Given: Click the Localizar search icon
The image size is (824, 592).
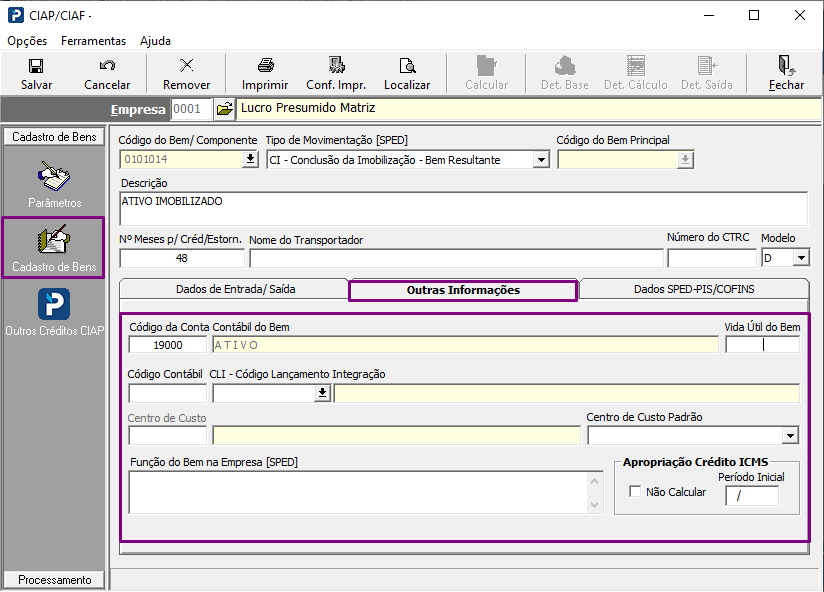Looking at the screenshot, I should click(407, 66).
